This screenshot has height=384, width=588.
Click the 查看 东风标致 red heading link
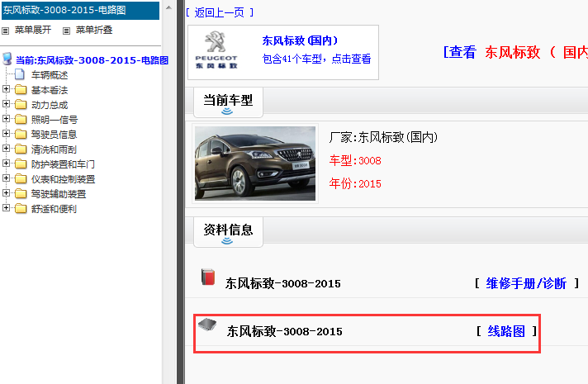515,52
